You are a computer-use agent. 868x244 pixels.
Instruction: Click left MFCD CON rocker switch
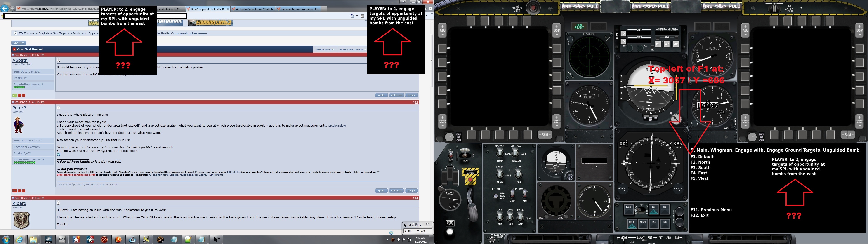(442, 122)
